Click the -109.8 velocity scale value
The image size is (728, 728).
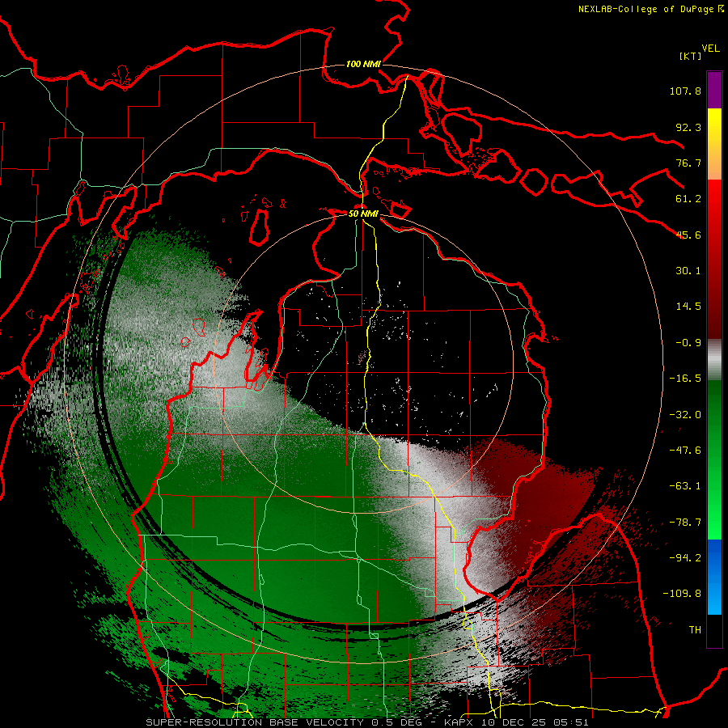pyautogui.click(x=682, y=594)
